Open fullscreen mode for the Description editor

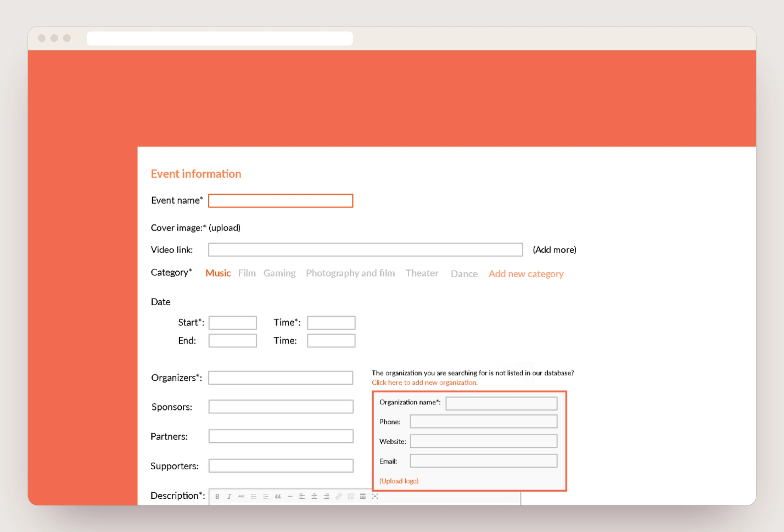pyautogui.click(x=375, y=496)
